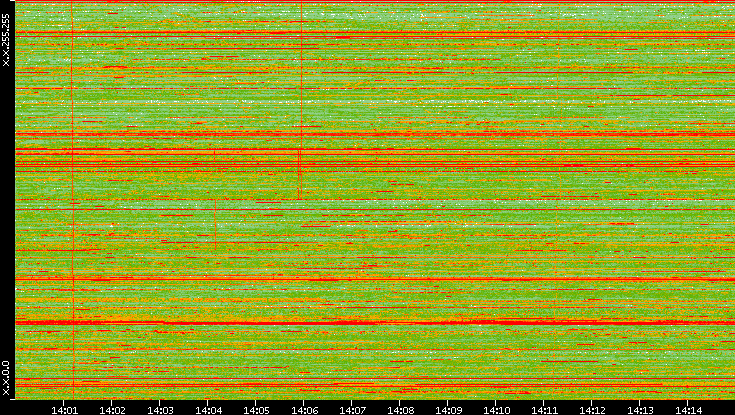735x415 pixels.
Task: Select the 14:12 time axis label
Action: [592, 410]
